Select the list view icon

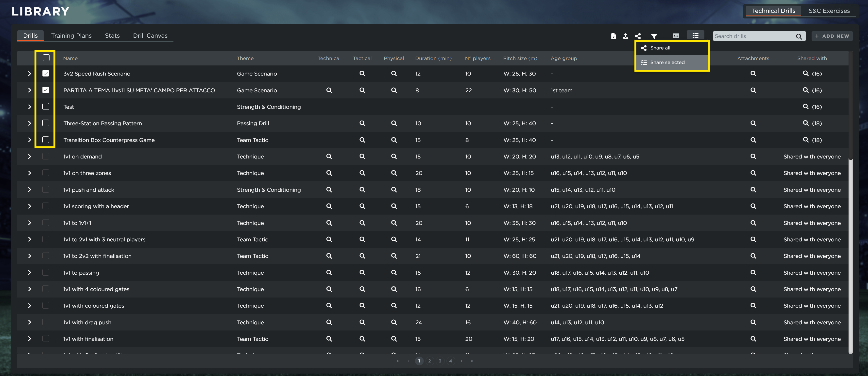coord(695,36)
